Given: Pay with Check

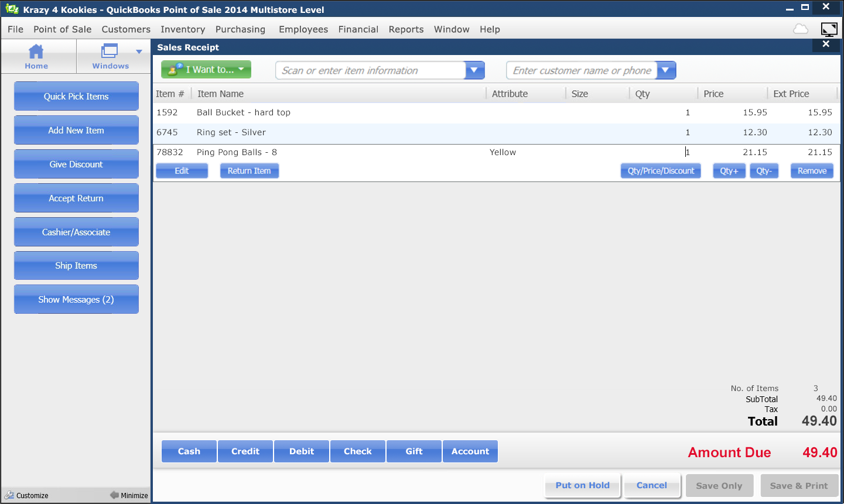Looking at the screenshot, I should (358, 451).
